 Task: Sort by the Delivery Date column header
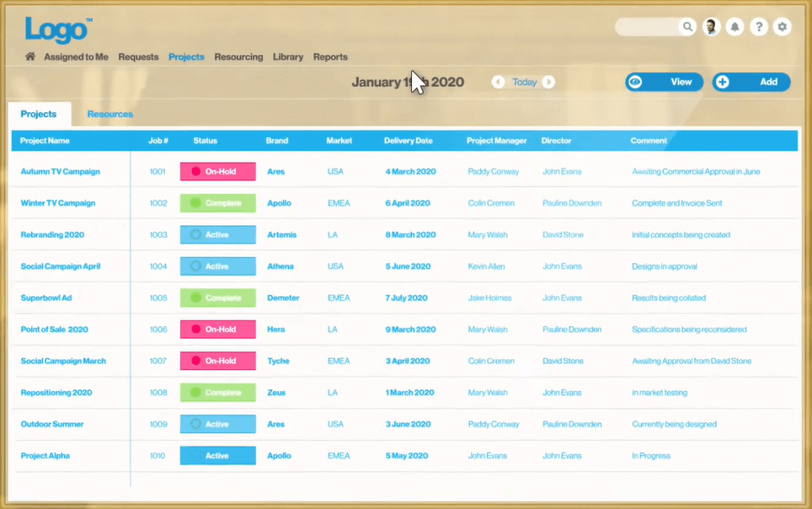pos(408,141)
